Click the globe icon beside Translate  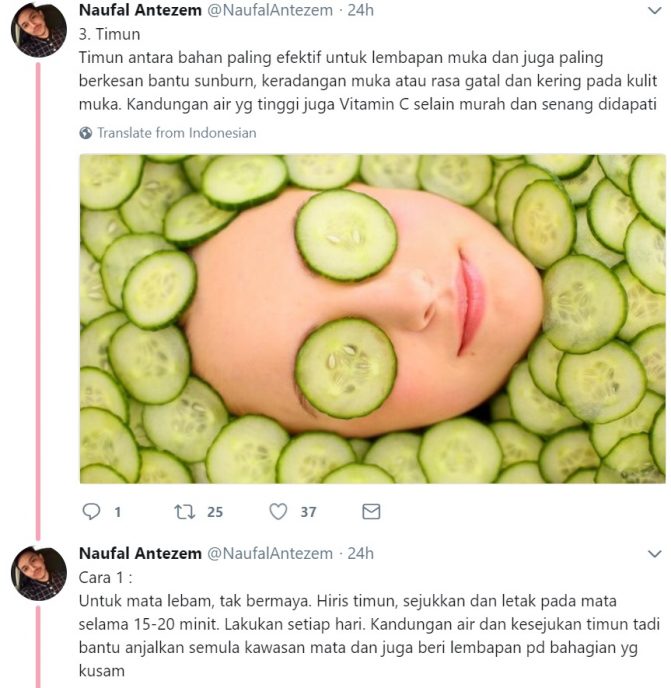[x=86, y=133]
